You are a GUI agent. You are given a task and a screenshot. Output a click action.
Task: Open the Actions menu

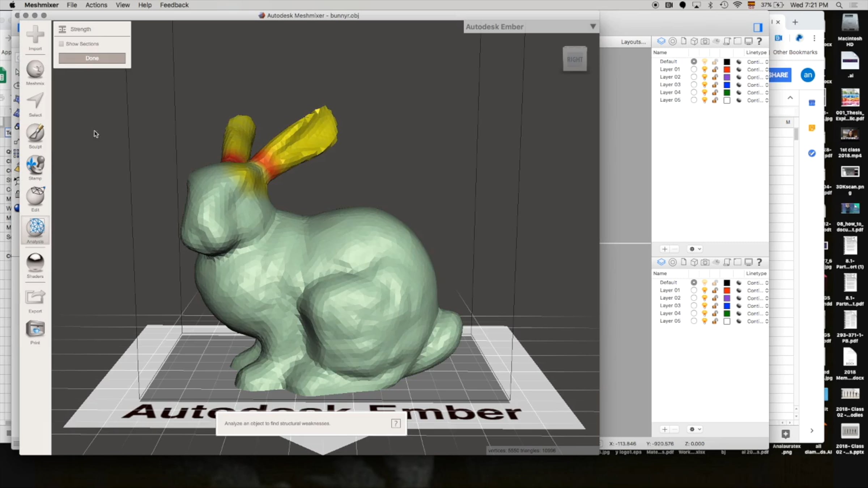[96, 5]
